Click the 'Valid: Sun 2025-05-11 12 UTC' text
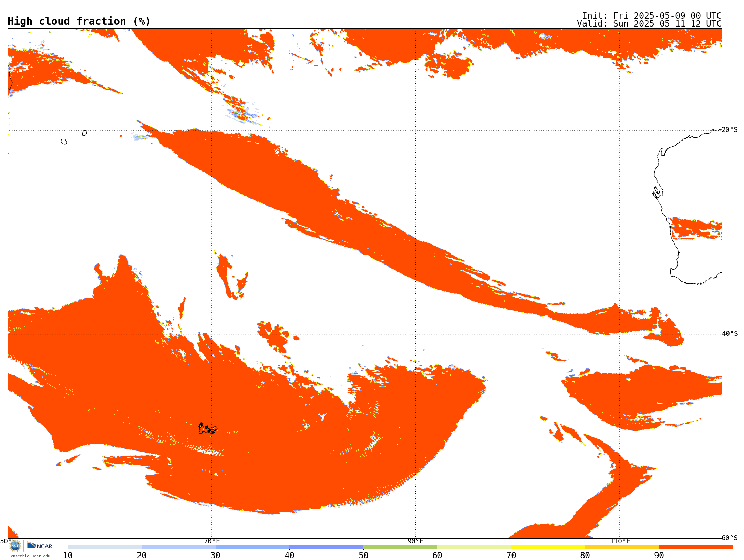The height and width of the screenshot is (560, 744). pos(649,24)
